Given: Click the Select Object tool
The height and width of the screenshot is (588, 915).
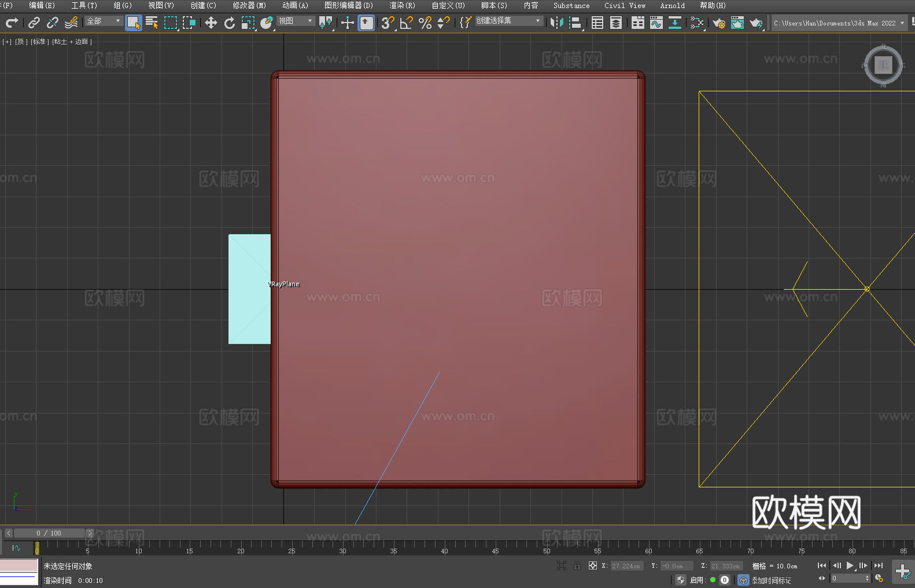Looking at the screenshot, I should click(x=134, y=23).
